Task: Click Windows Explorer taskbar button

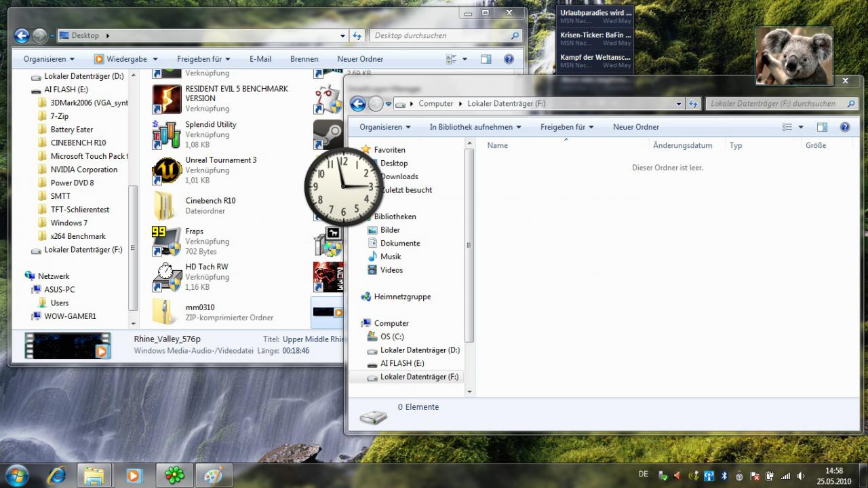Action: (x=94, y=475)
